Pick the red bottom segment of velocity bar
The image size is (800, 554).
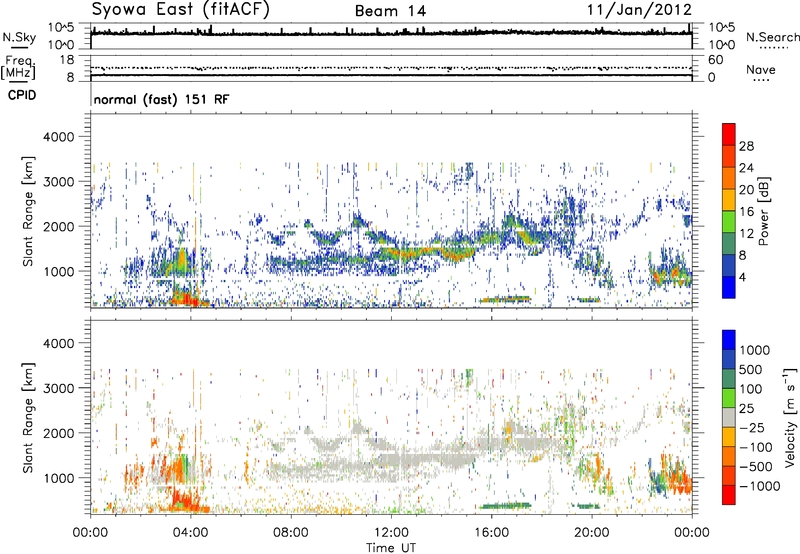(x=729, y=495)
